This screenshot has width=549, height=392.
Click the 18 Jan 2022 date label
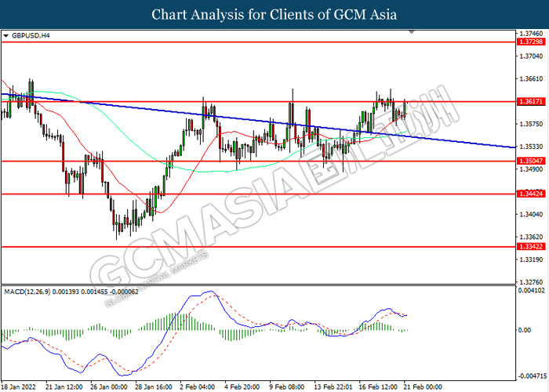coord(19,387)
